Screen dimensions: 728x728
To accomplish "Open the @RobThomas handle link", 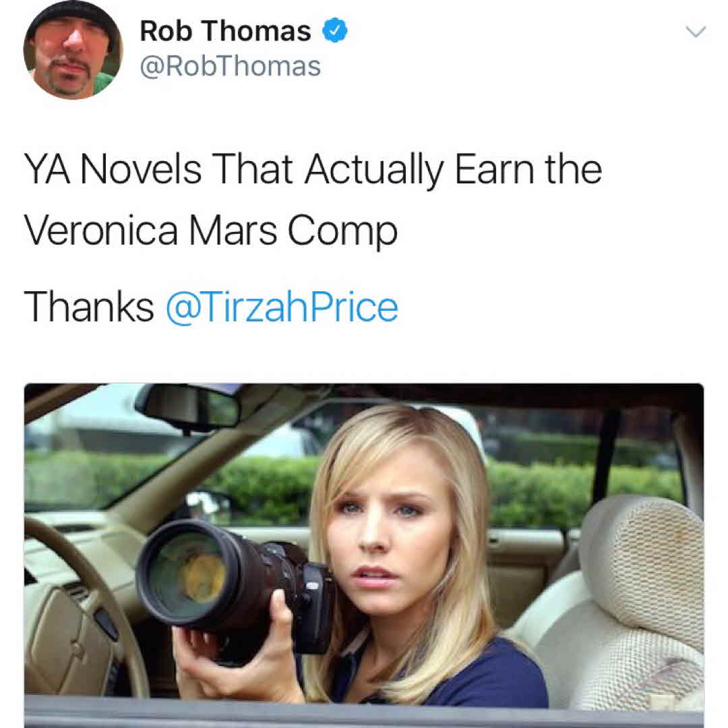I will [x=231, y=66].
